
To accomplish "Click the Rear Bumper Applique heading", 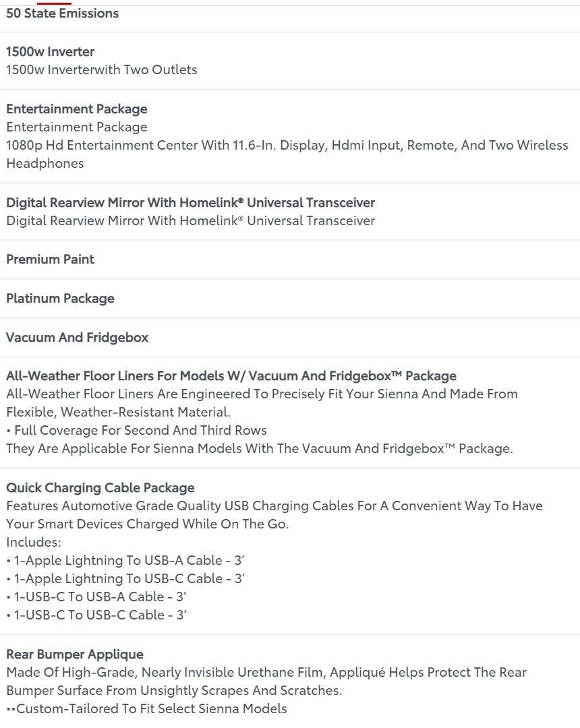I will tap(74, 655).
